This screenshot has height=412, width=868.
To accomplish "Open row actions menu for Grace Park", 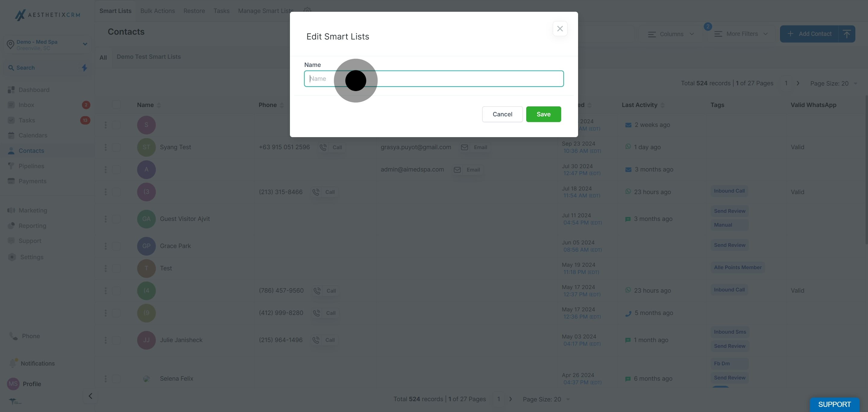I will pyautogui.click(x=105, y=246).
